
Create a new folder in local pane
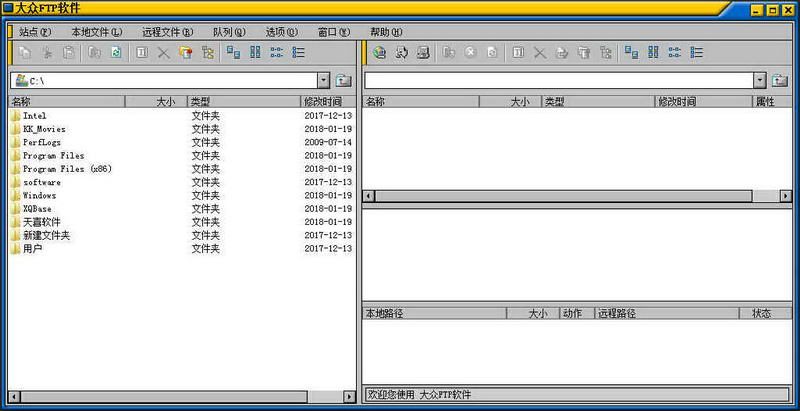tap(186, 53)
